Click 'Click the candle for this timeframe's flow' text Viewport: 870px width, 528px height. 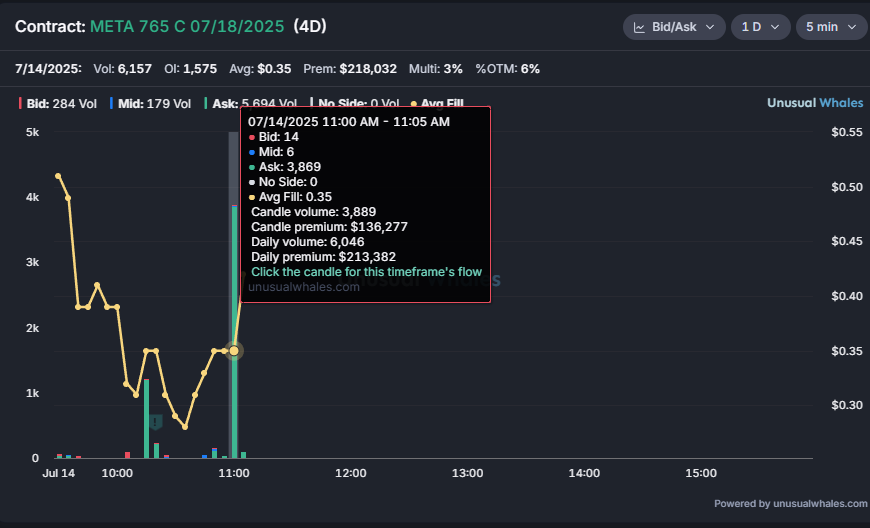coord(366,272)
